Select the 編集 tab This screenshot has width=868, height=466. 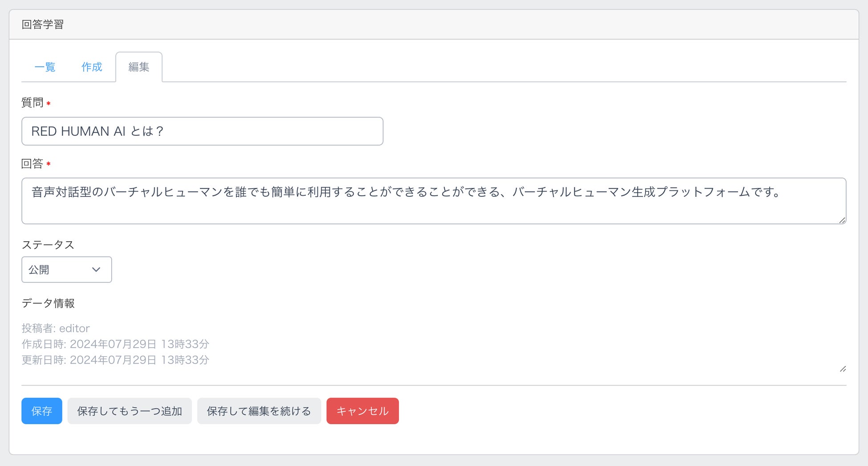[139, 67]
